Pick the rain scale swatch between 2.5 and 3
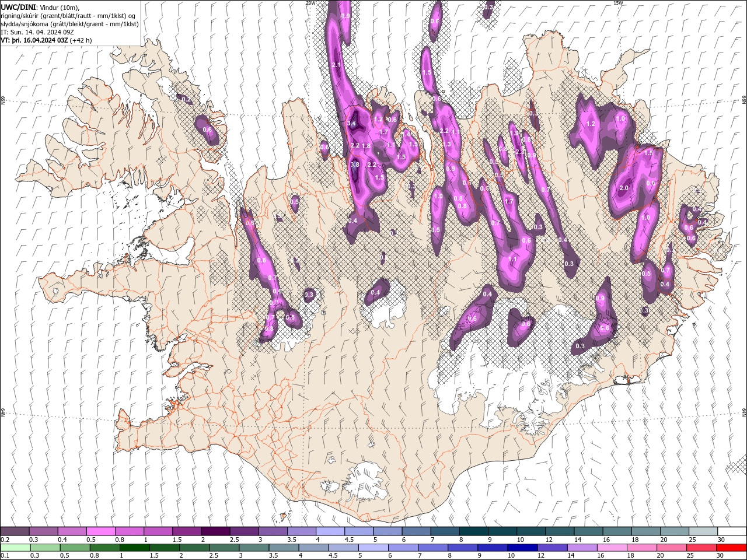 pos(225,548)
